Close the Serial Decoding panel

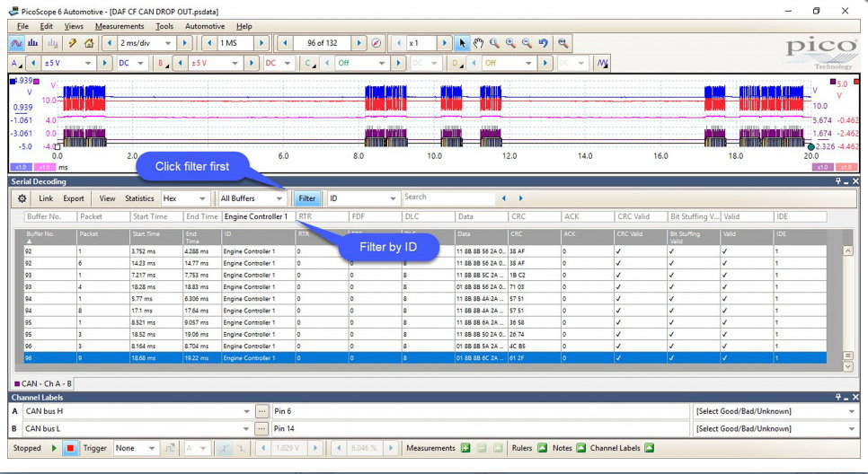(855, 181)
